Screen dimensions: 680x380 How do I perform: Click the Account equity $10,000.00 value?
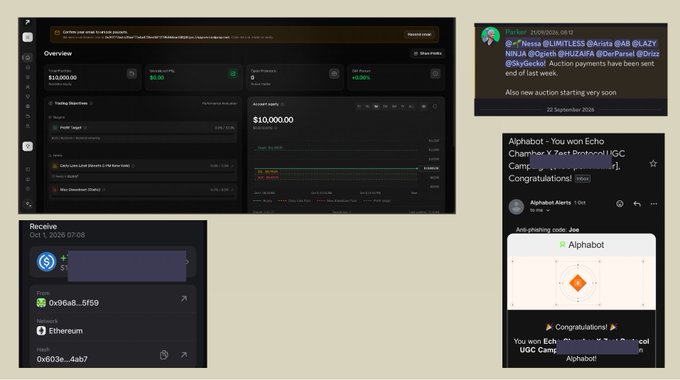tap(273, 120)
